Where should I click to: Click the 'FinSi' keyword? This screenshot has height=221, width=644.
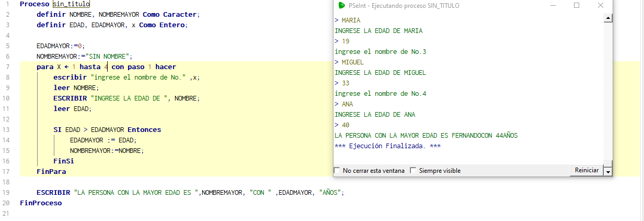(63, 161)
